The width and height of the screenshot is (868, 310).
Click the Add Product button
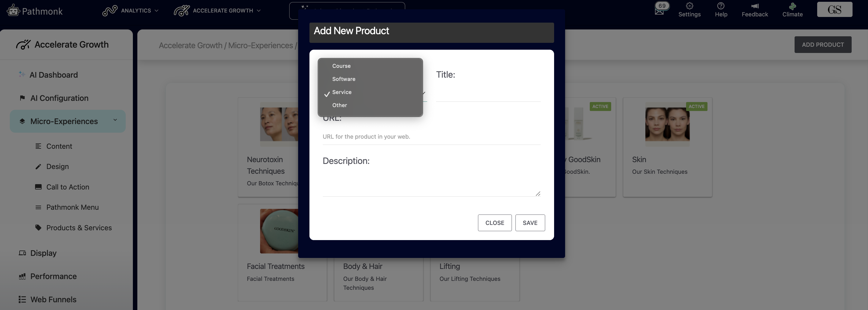[823, 45]
